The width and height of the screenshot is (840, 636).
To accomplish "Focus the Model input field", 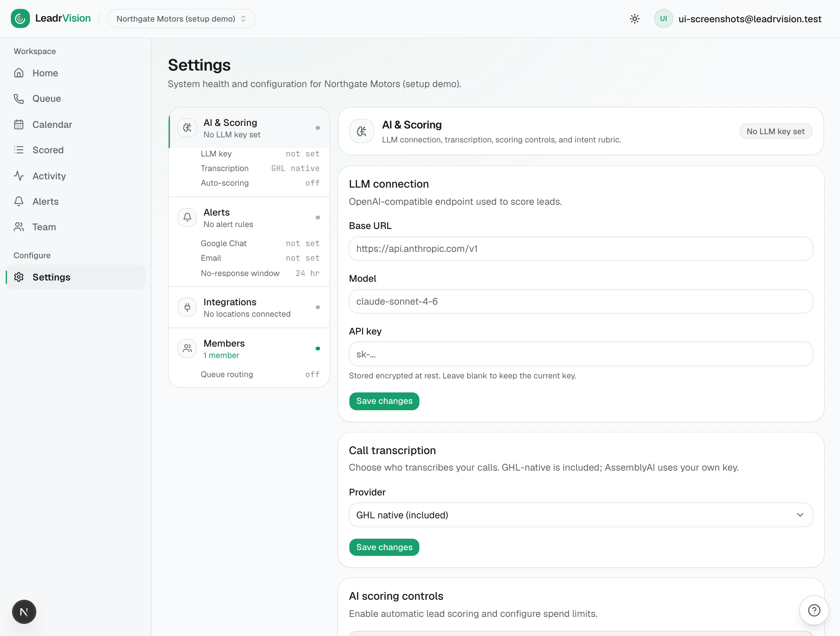I will pos(581,301).
